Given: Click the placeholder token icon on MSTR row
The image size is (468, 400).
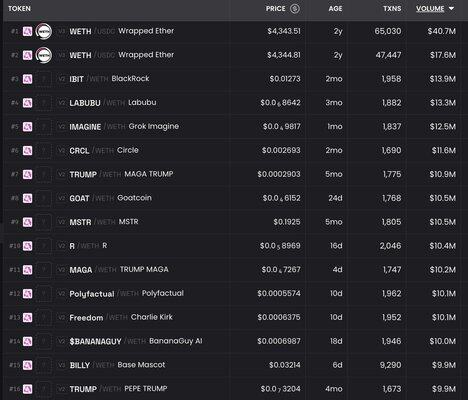Looking at the screenshot, I should click(x=44, y=222).
